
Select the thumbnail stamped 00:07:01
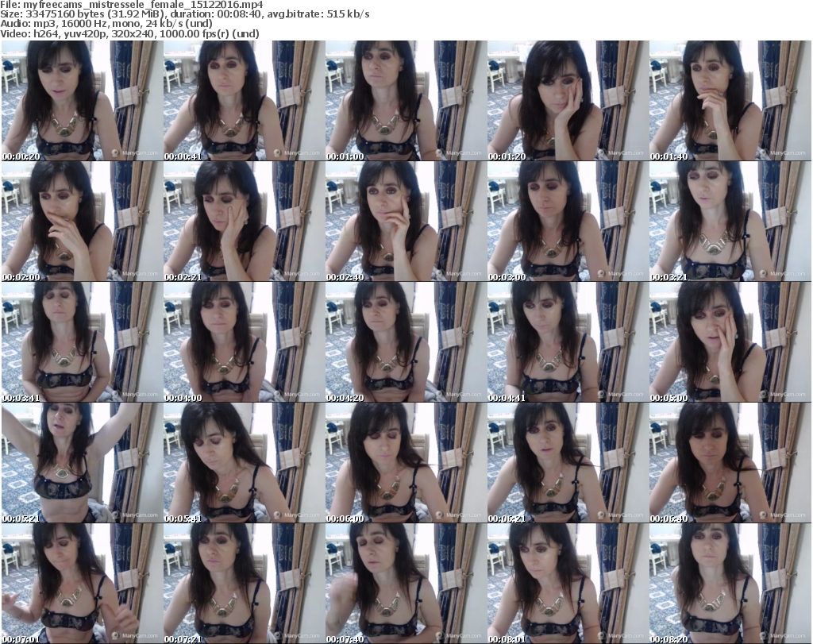(x=82, y=584)
